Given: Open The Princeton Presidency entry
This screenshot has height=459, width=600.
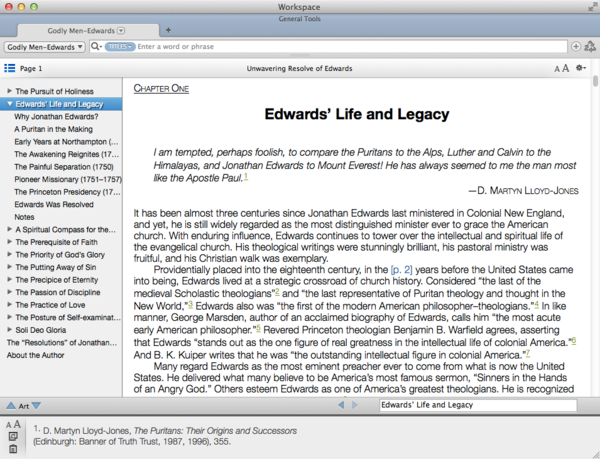Looking at the screenshot, I should click(x=67, y=192).
